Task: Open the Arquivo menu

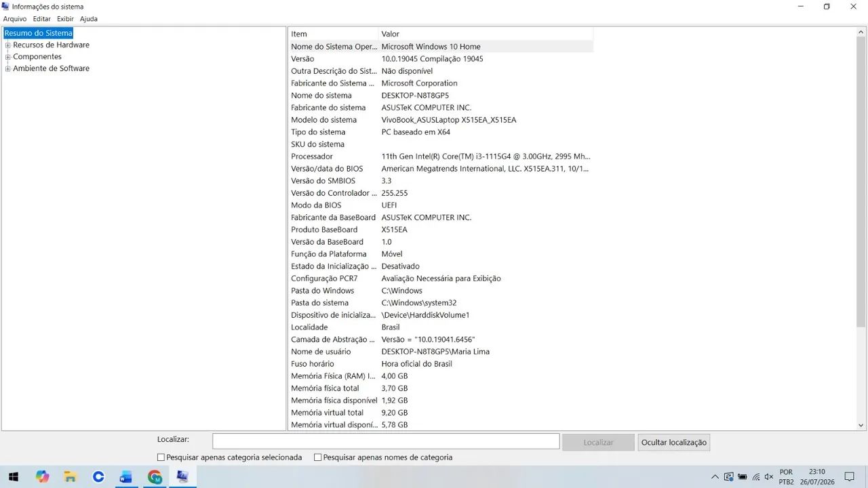Action: [15, 19]
